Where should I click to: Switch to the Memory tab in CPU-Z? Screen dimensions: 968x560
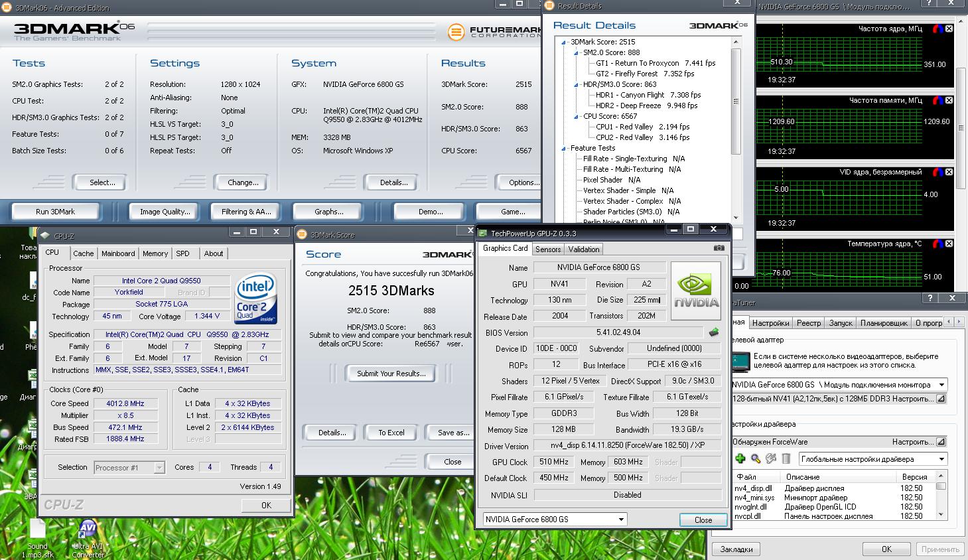point(155,253)
